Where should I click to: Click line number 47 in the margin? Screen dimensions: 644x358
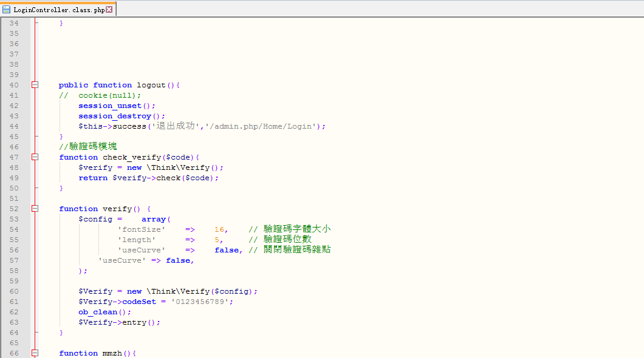click(14, 157)
